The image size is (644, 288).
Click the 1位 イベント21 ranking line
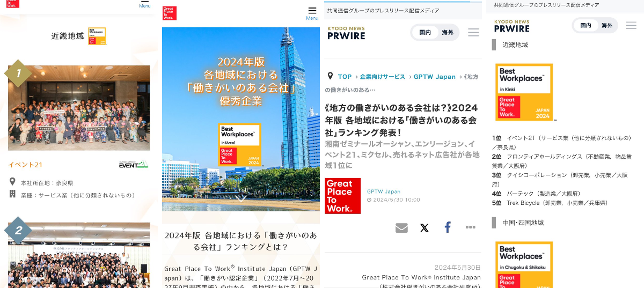(561, 142)
